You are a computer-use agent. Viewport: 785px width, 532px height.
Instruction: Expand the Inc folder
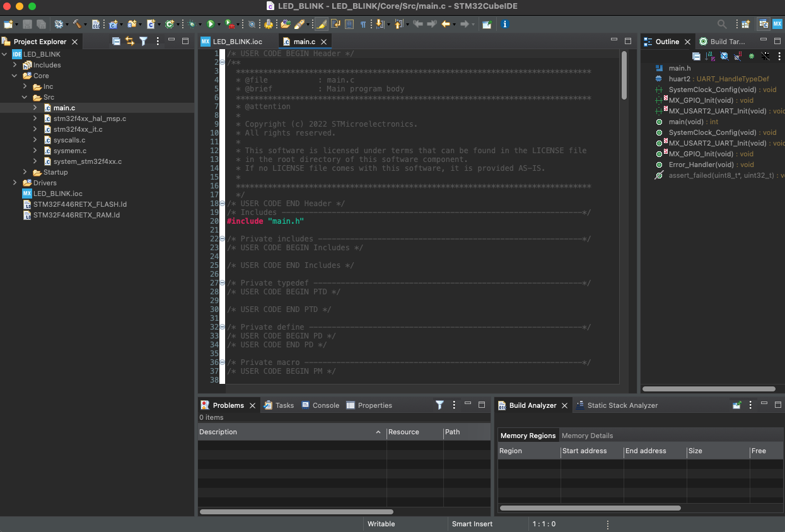[x=25, y=86]
